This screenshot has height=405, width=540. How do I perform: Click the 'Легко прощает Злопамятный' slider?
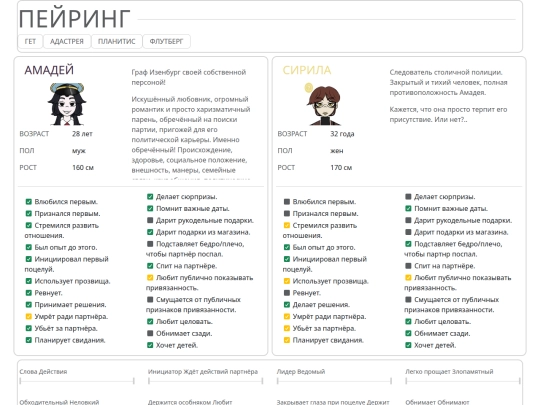coord(463,381)
